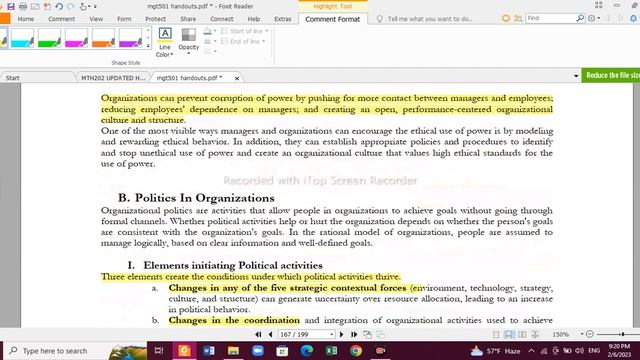This screenshot has width=640, height=360.
Task: Show hidden system tray icons
Action: [x=531, y=351]
